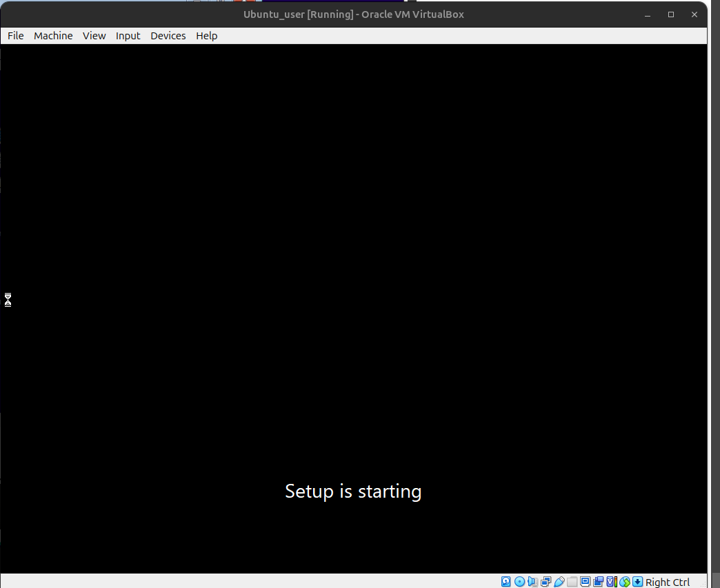Viewport: 720px width, 588px height.
Task: Close the Ubuntu_user VM window
Action: tap(694, 14)
